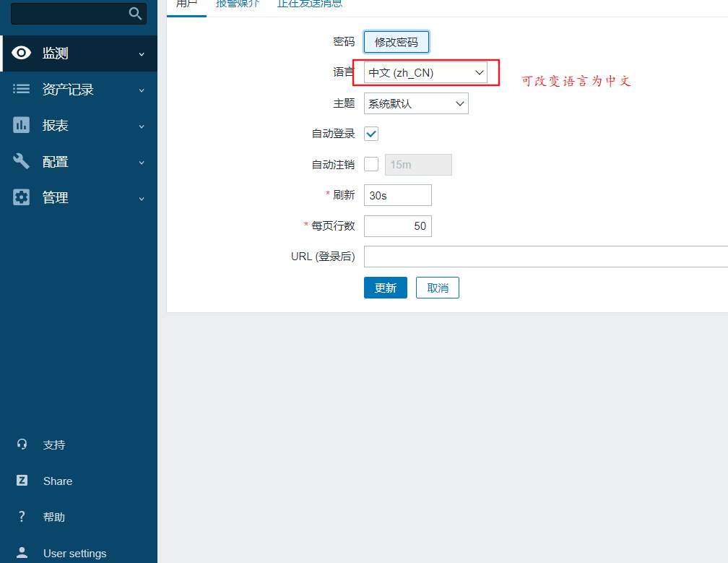Click the 更新 button
The width and height of the screenshot is (728, 563).
[x=386, y=288]
